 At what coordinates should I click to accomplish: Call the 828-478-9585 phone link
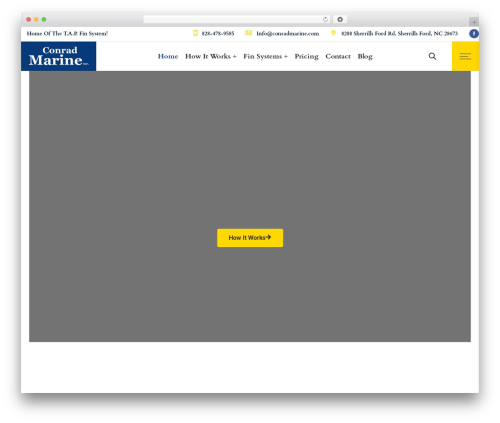218,33
